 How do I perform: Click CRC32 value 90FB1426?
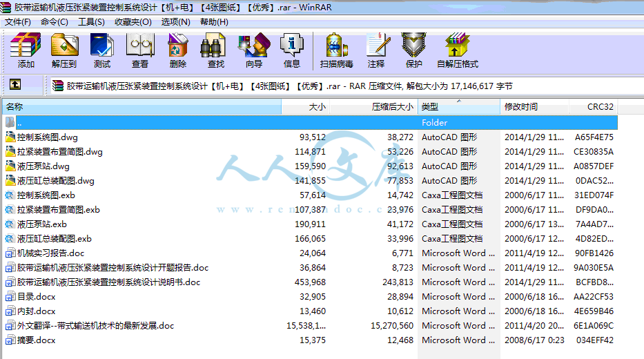click(x=594, y=253)
